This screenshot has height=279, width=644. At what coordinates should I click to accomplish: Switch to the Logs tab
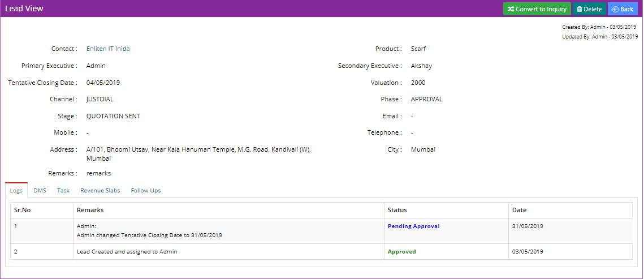16,191
